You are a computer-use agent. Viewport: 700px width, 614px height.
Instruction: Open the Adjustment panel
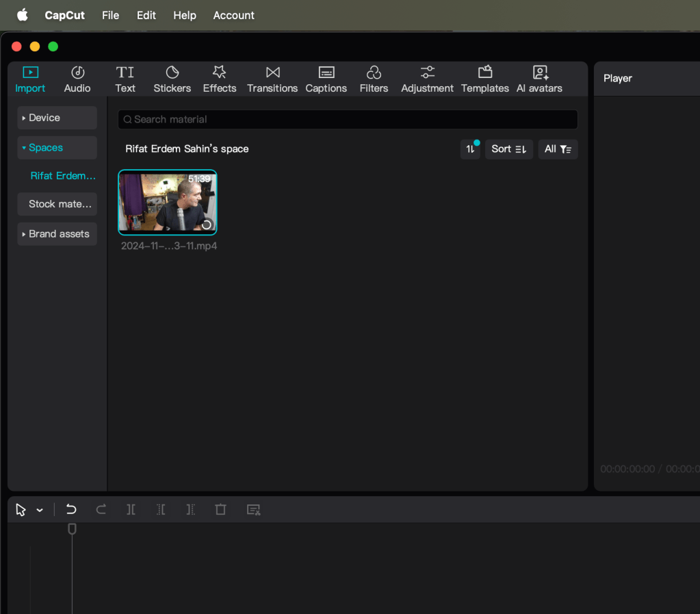point(427,79)
